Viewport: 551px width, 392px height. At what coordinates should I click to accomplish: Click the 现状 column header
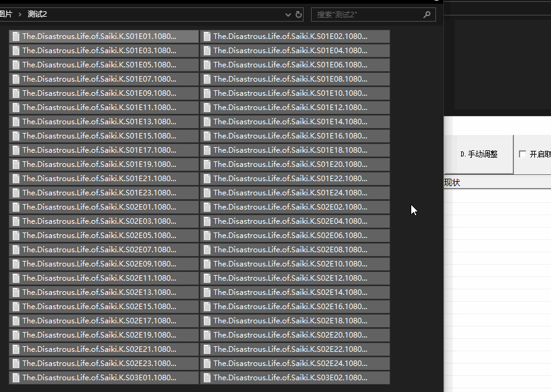point(452,182)
